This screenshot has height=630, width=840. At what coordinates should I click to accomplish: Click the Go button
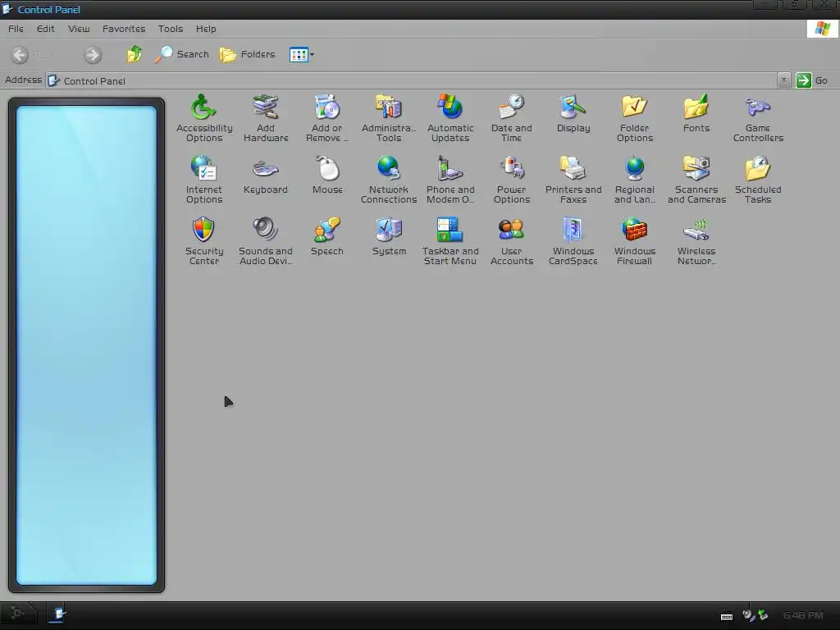[812, 80]
